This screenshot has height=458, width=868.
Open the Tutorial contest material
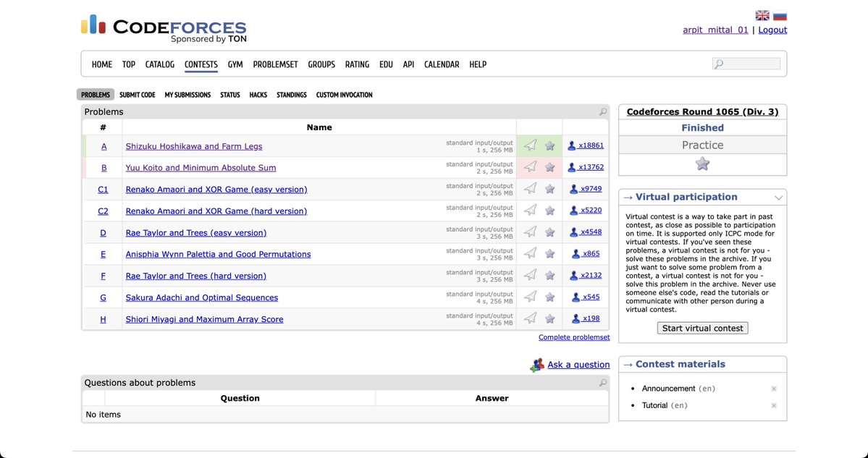point(655,405)
